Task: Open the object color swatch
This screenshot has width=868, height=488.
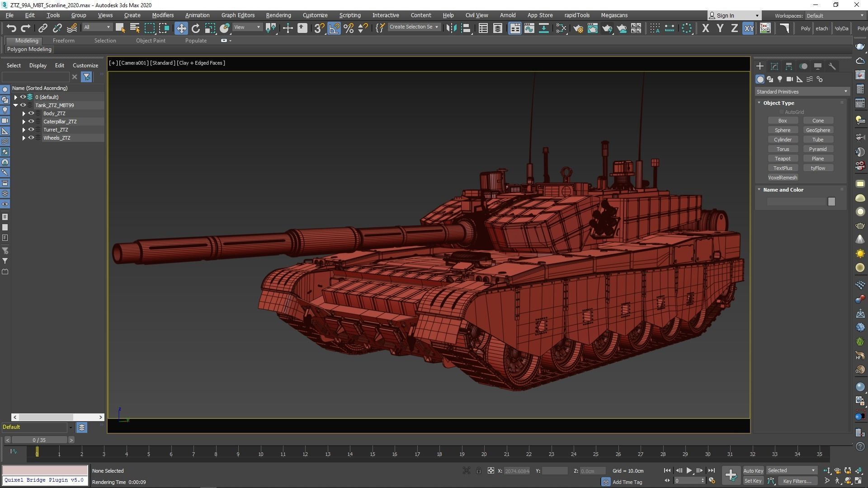Action: (x=831, y=202)
